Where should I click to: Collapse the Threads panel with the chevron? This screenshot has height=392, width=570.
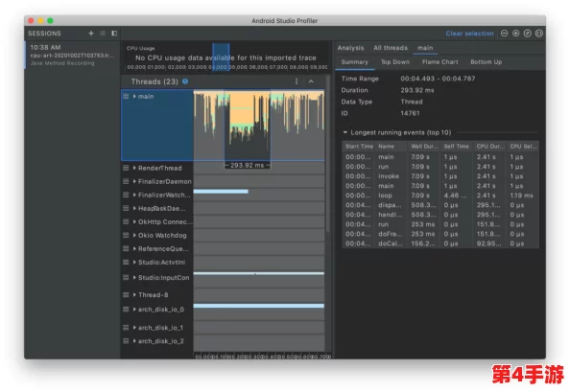(x=311, y=81)
